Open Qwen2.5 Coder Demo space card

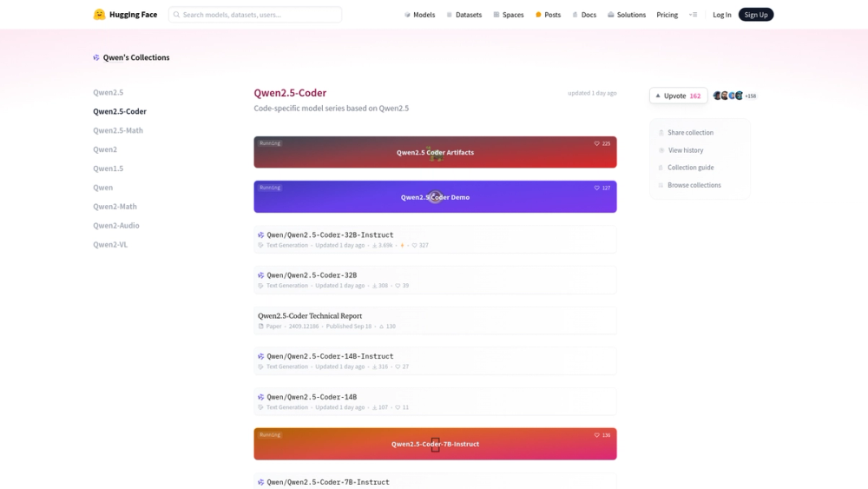(435, 196)
